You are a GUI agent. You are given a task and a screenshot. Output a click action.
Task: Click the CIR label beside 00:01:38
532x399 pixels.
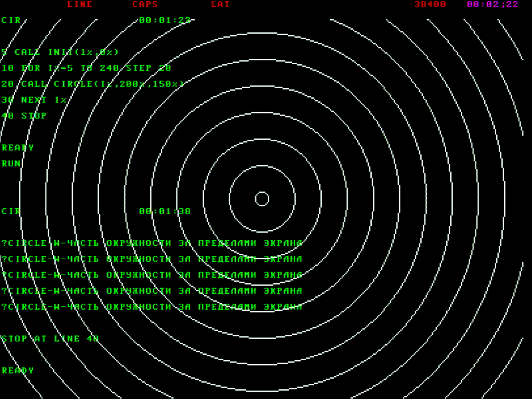(11, 211)
